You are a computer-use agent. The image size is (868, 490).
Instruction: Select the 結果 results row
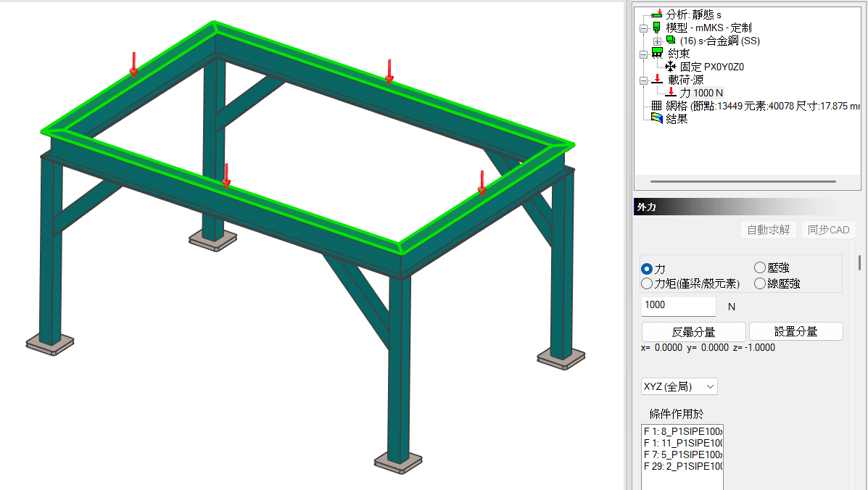click(677, 118)
